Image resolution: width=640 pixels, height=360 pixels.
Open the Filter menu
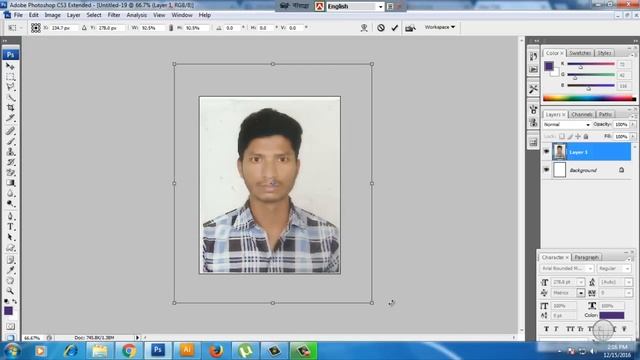pyautogui.click(x=114, y=15)
